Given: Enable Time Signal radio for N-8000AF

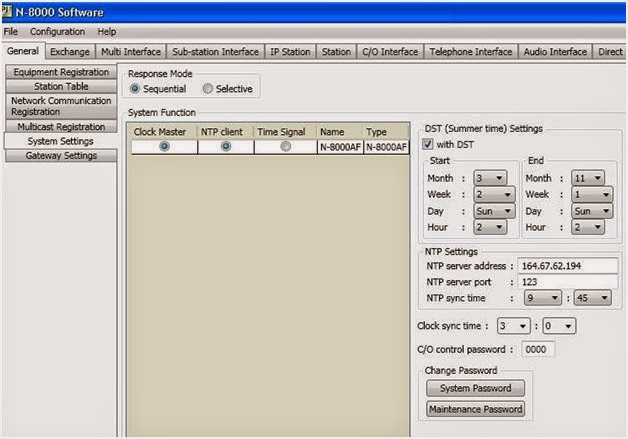Looking at the screenshot, I should coord(286,147).
